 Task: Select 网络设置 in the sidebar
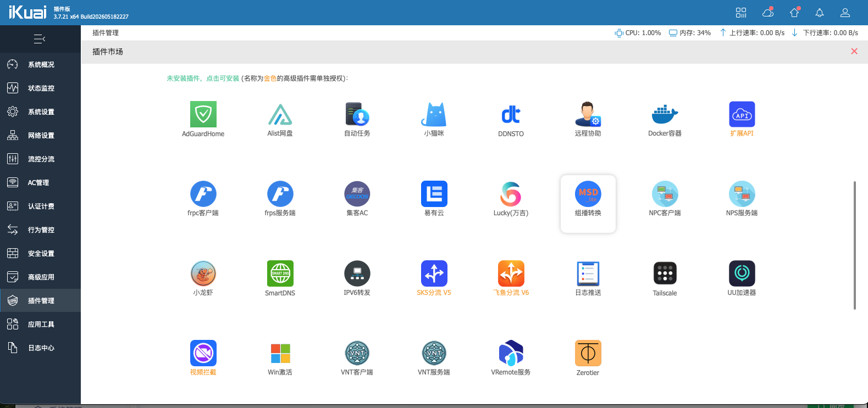(x=40, y=136)
